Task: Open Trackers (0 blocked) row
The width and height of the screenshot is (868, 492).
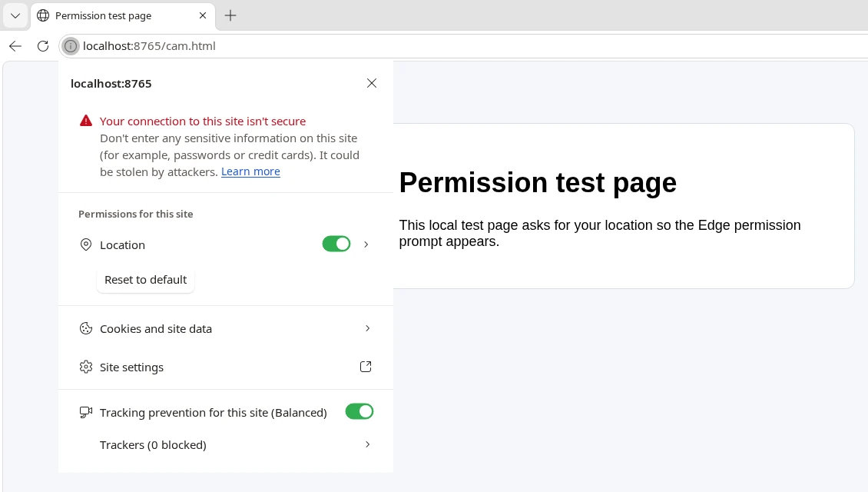Action: tap(226, 445)
